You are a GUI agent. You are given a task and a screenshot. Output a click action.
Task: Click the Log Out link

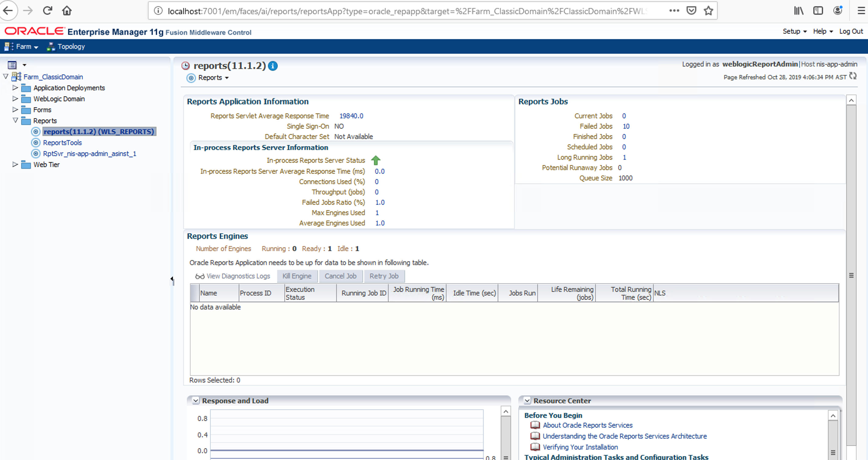pos(851,31)
